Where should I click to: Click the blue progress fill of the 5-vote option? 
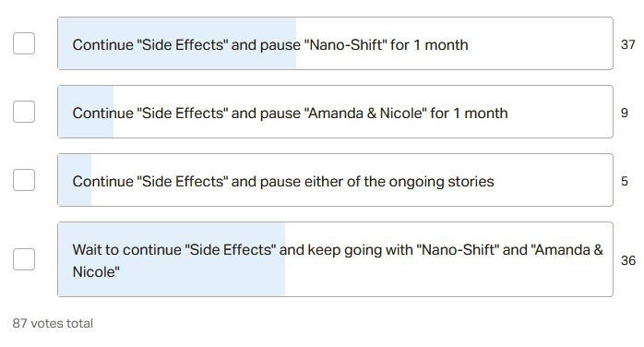point(75,180)
